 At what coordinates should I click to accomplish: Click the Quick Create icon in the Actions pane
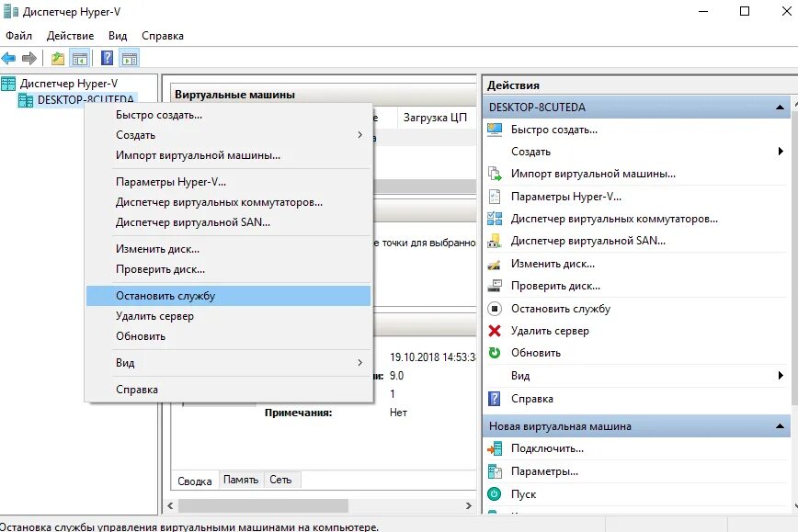pyautogui.click(x=495, y=130)
